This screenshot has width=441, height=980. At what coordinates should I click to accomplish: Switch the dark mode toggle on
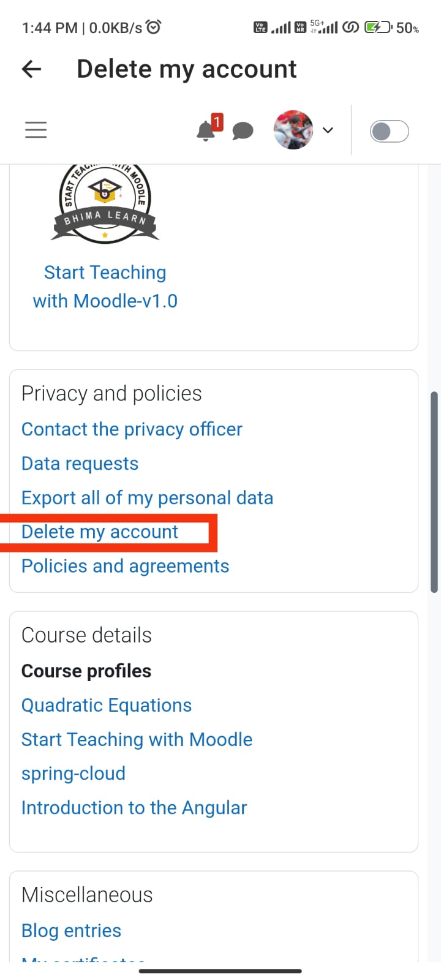(x=389, y=130)
